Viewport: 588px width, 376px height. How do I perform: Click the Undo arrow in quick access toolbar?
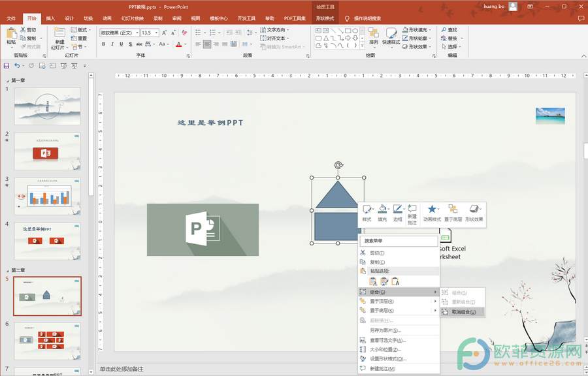(x=17, y=65)
